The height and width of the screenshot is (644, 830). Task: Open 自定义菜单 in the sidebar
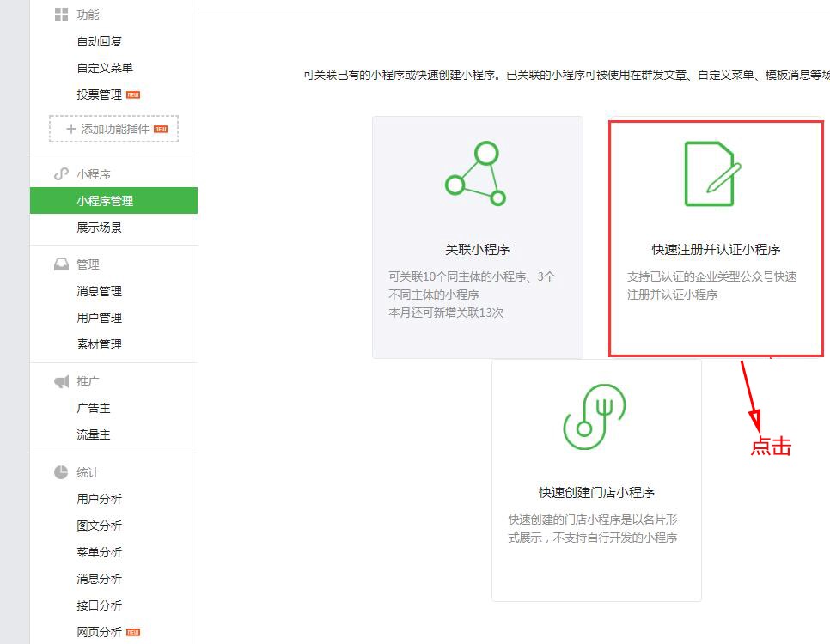click(x=105, y=68)
